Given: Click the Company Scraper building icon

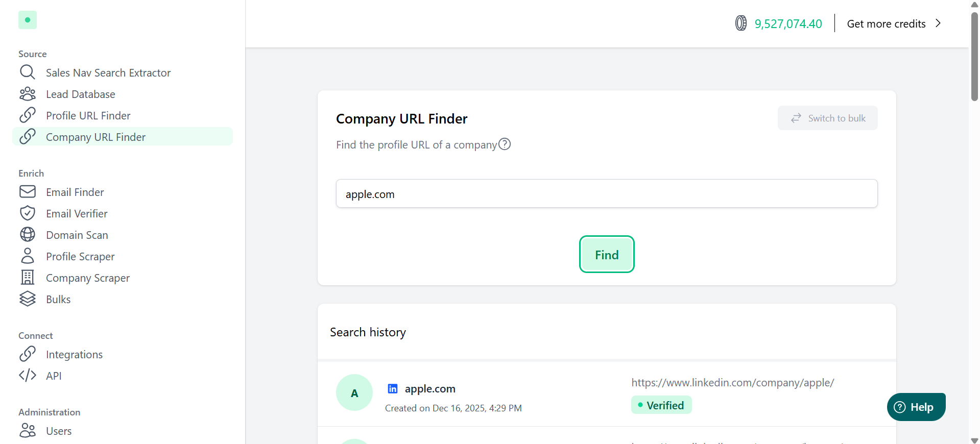Looking at the screenshot, I should pos(28,278).
